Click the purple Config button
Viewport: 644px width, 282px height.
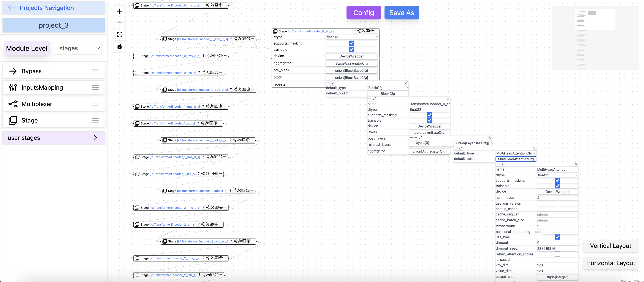click(x=363, y=13)
